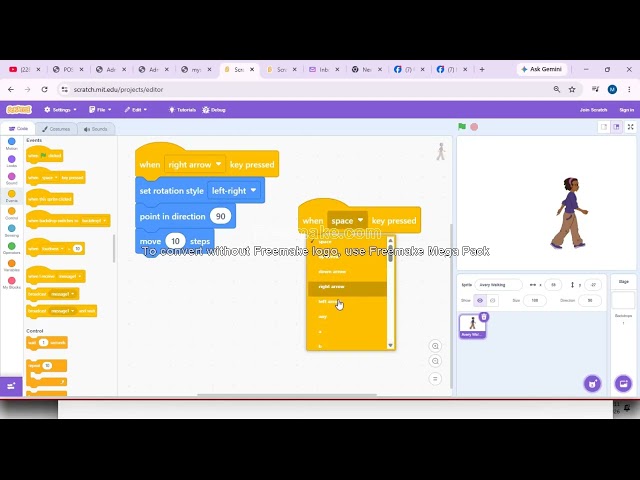The width and height of the screenshot is (640, 480).
Task: Open the Tutorials page
Action: pyautogui.click(x=182, y=110)
